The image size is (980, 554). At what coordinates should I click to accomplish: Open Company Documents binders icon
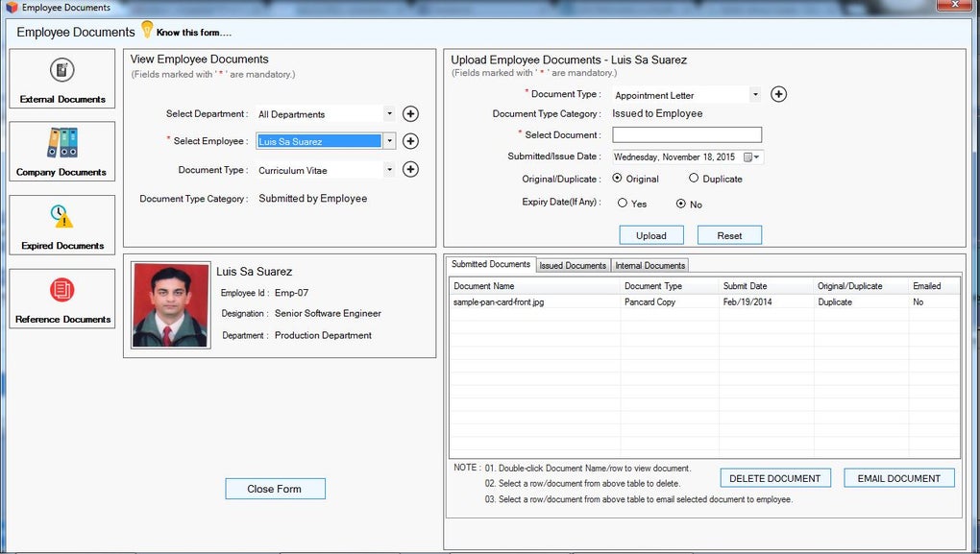[61, 142]
